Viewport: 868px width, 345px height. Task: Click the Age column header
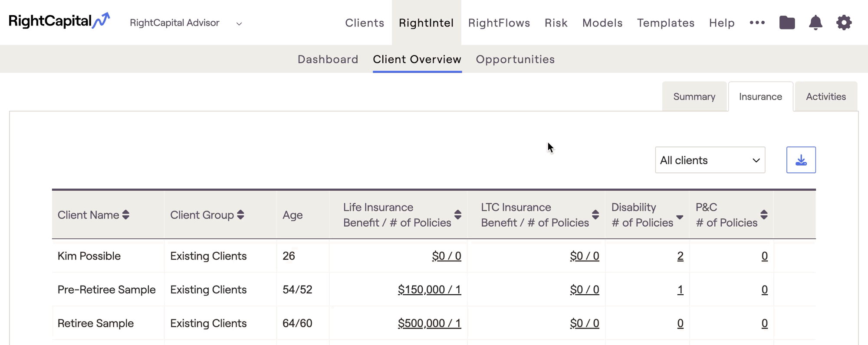293,215
